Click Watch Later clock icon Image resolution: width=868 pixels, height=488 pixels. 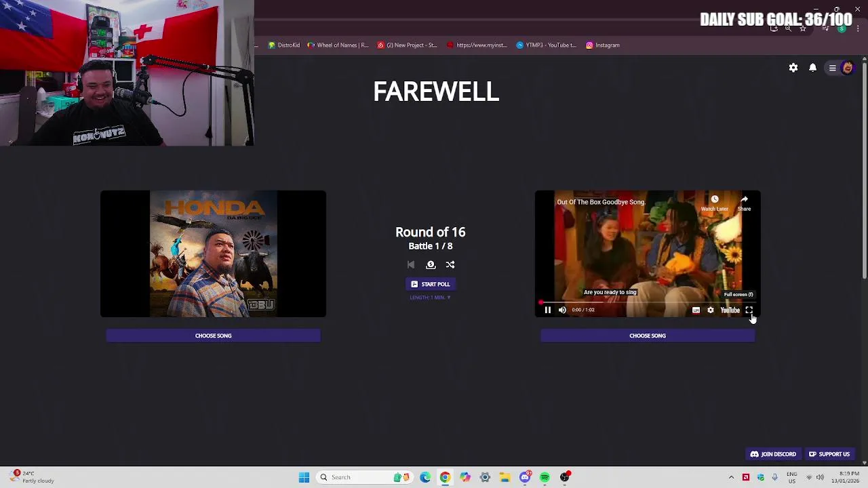(x=714, y=199)
